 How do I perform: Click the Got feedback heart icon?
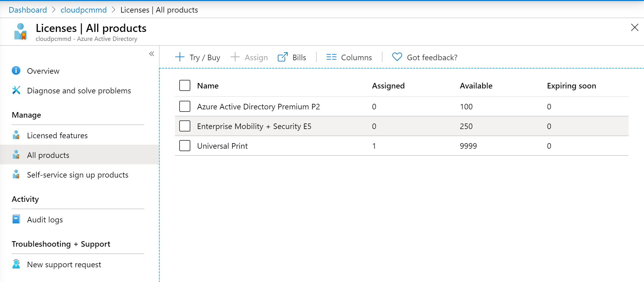[x=397, y=57]
